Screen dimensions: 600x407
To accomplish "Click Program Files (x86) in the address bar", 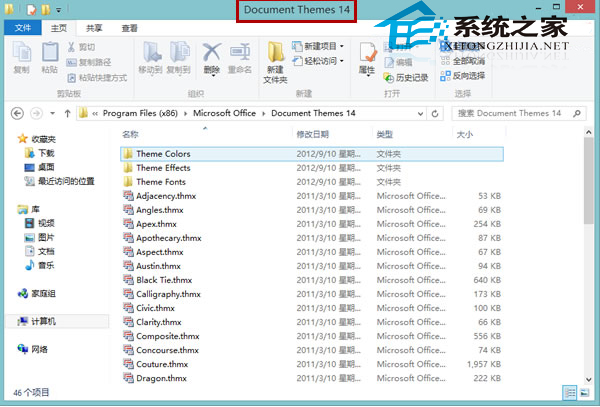I will coord(140,114).
